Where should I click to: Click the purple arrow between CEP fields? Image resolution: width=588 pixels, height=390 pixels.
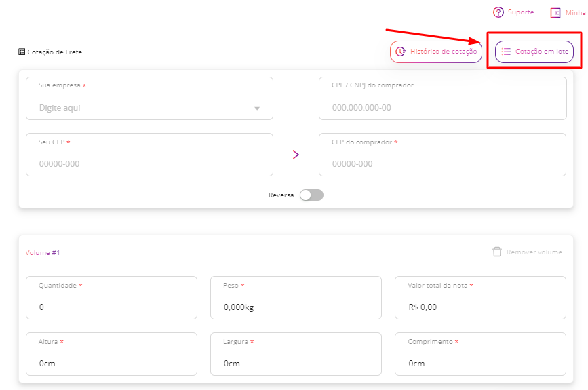click(x=296, y=155)
